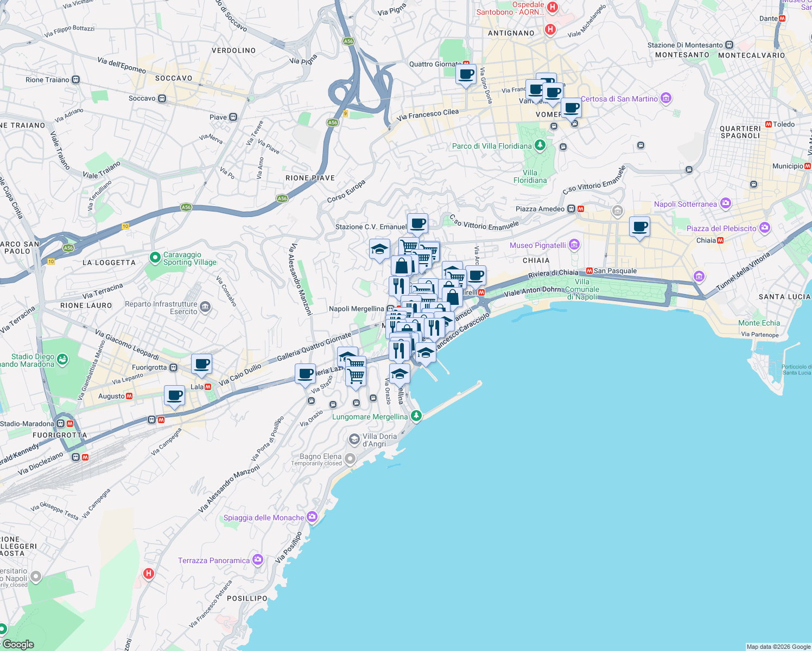This screenshot has width=812, height=651.
Task: Select the 'MONTECALVARIO' district label
Action: click(x=752, y=55)
